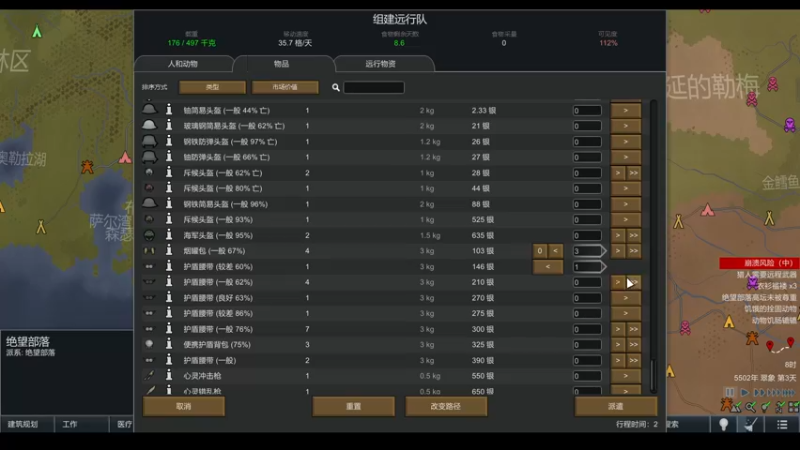The width and height of the screenshot is (800, 450).
Task: Click the 护盾腰带 (较差 86%) row name
Action: [x=218, y=313]
